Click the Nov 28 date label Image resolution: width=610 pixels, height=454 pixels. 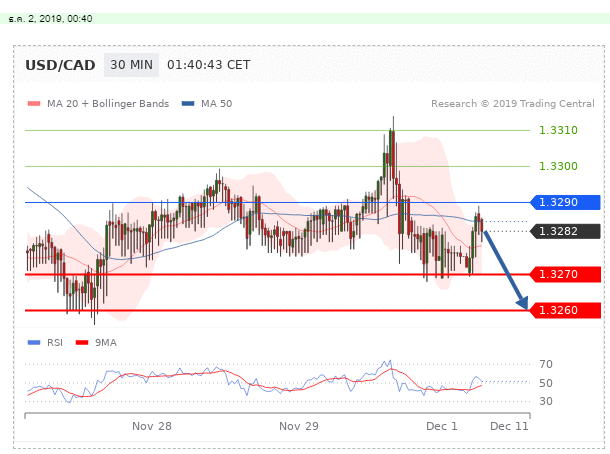pyautogui.click(x=152, y=426)
